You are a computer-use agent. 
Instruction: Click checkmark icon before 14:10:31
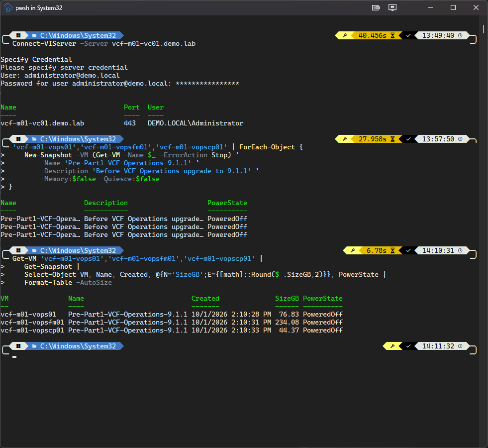[x=408, y=250]
